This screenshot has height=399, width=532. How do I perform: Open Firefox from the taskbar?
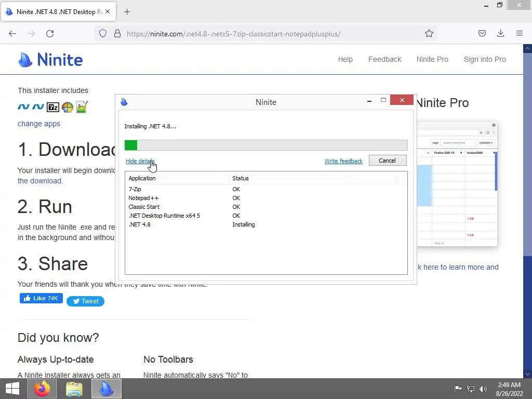[x=42, y=389]
